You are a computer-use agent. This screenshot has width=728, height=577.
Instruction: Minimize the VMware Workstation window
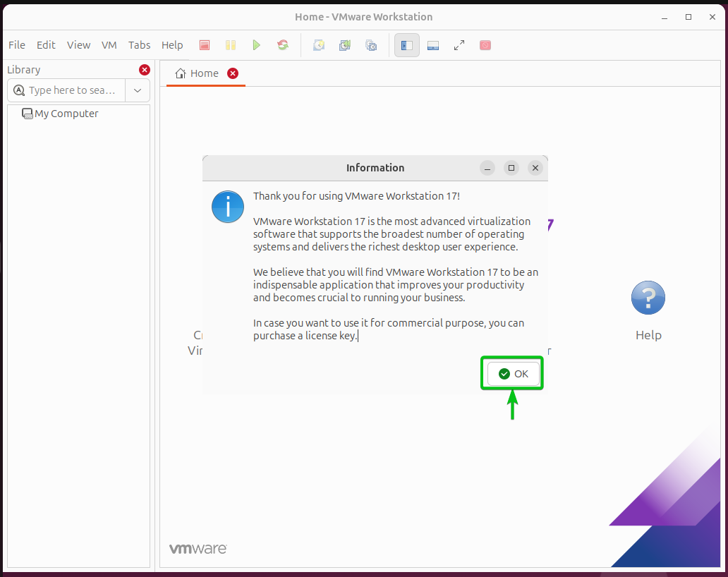(665, 17)
